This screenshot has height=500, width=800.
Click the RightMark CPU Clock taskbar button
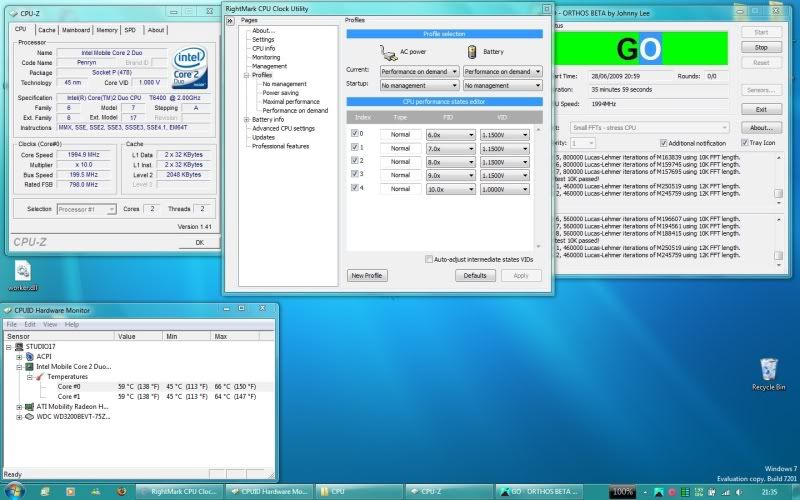click(180, 492)
